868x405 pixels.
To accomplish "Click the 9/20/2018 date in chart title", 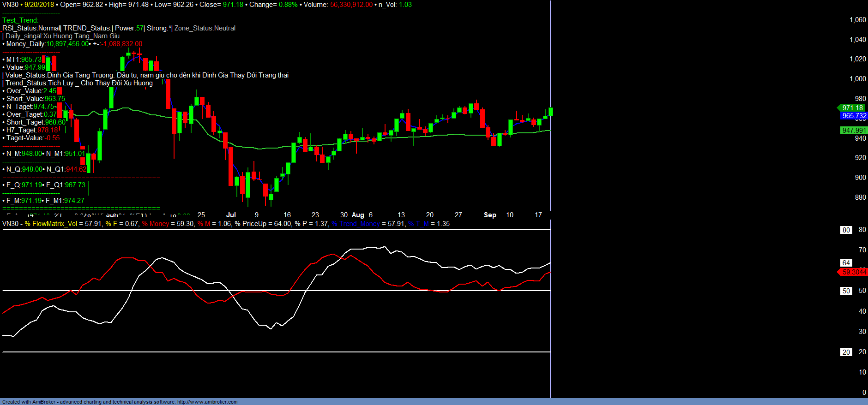I will [x=39, y=5].
